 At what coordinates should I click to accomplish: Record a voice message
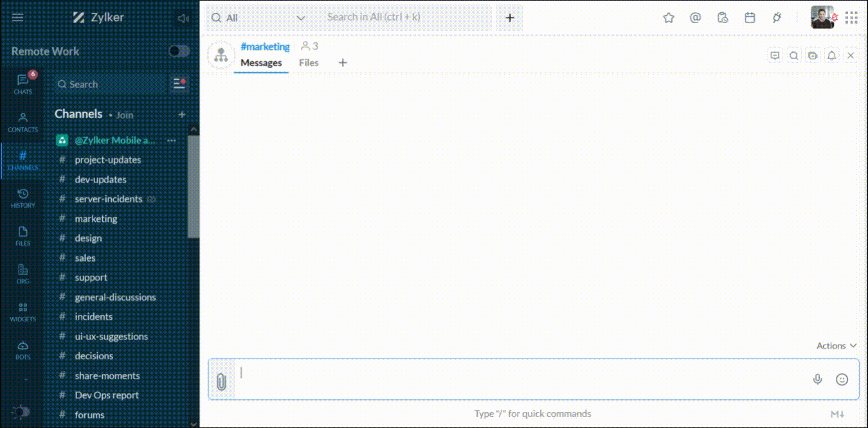(x=817, y=379)
